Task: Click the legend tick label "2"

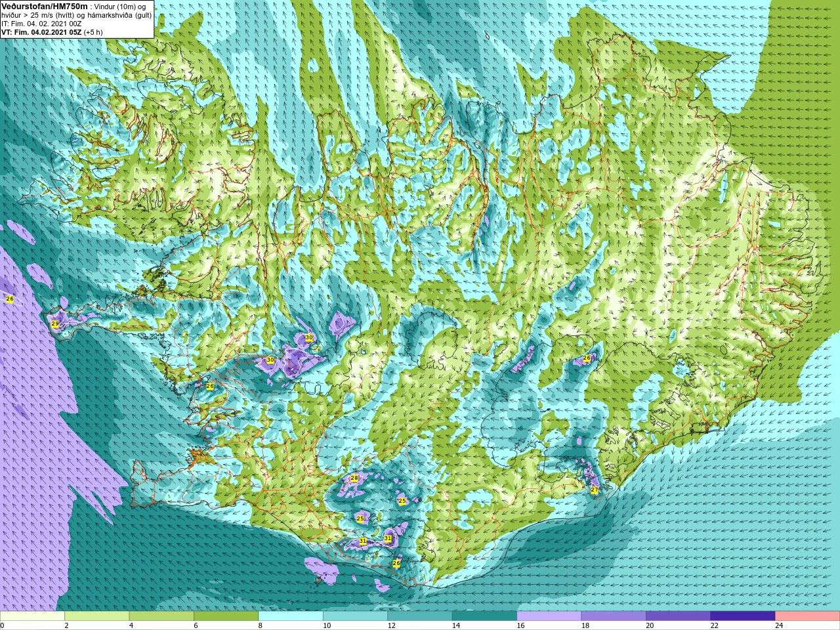Action: [67, 625]
